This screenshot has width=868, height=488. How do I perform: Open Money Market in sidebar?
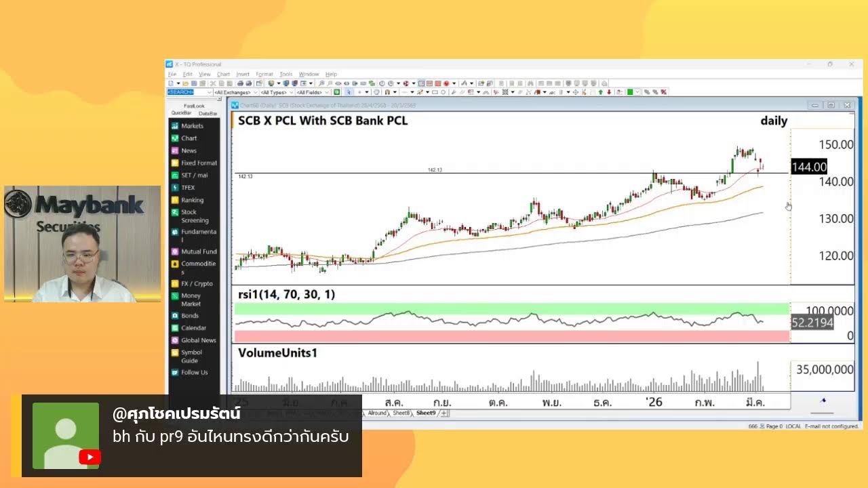[x=186, y=300]
